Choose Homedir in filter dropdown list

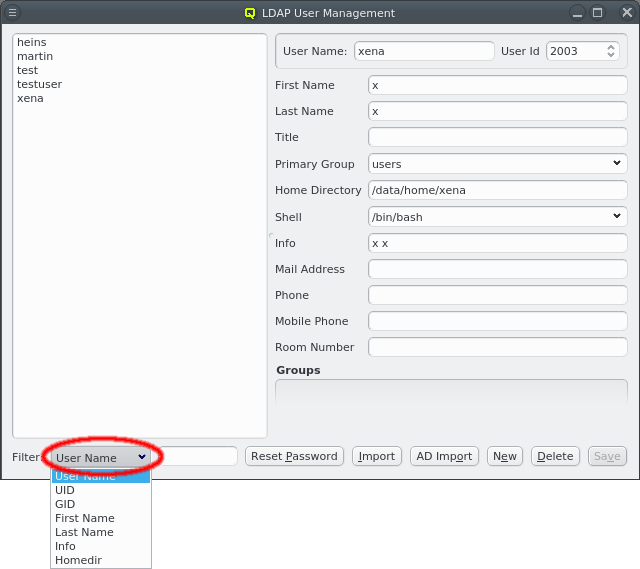click(101, 560)
